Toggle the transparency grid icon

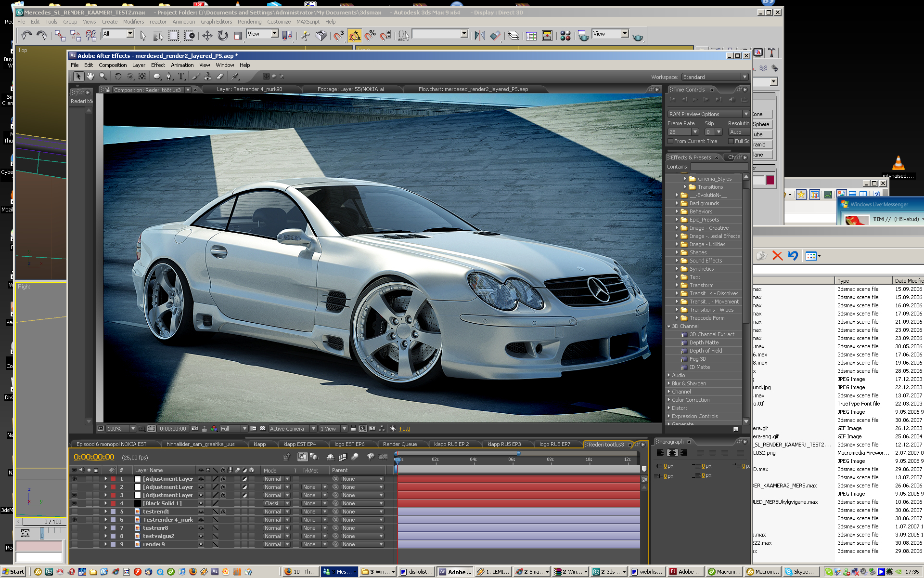tap(263, 428)
